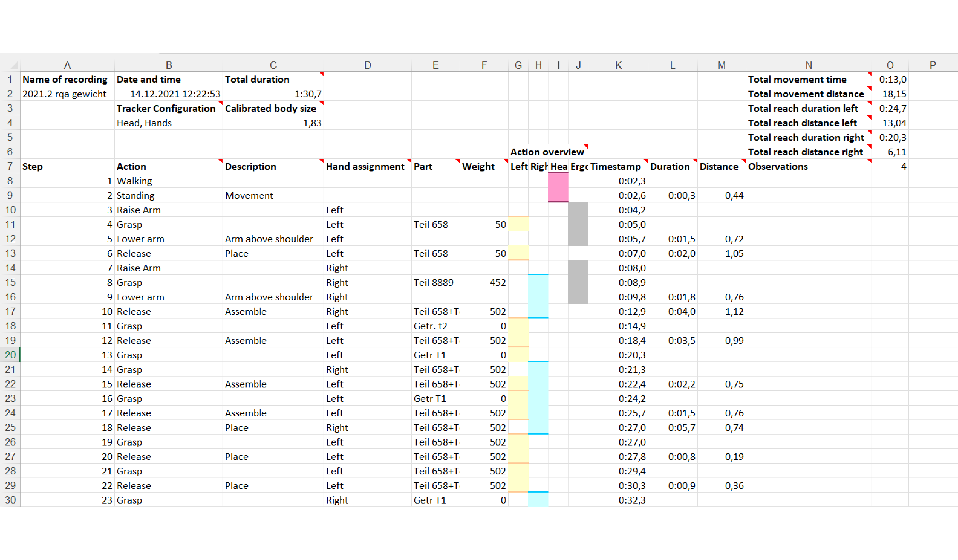Click the 'Standing' action cell
The height and width of the screenshot is (560, 958).
tap(169, 195)
